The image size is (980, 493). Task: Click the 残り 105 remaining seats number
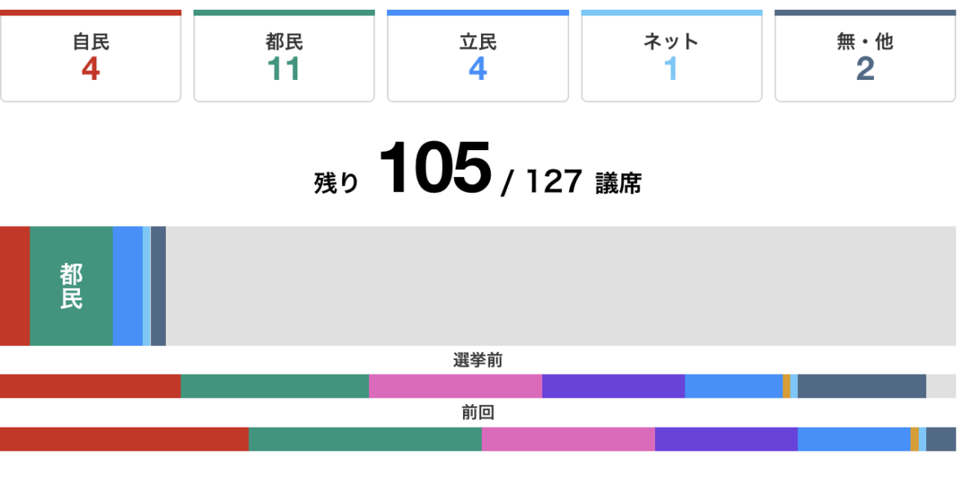click(x=435, y=168)
